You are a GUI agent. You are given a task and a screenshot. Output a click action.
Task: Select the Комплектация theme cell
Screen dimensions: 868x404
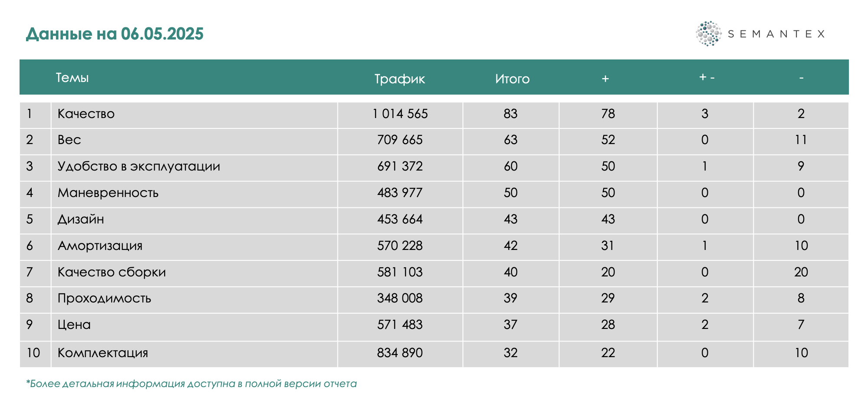(103, 353)
